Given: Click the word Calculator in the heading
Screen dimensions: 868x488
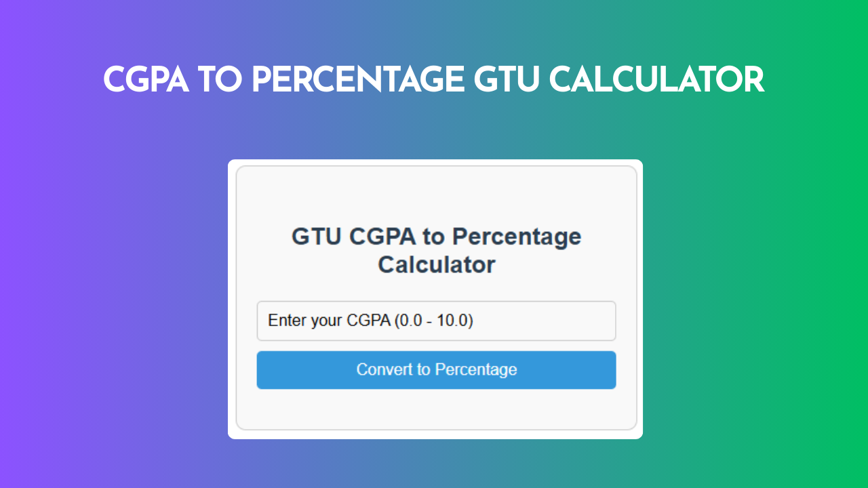Looking at the screenshot, I should coord(436,264).
